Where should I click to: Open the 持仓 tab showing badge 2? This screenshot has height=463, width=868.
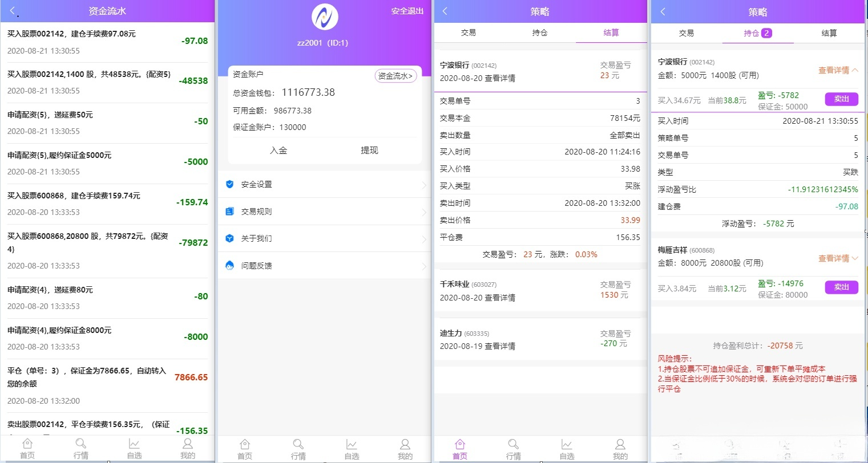click(x=758, y=33)
